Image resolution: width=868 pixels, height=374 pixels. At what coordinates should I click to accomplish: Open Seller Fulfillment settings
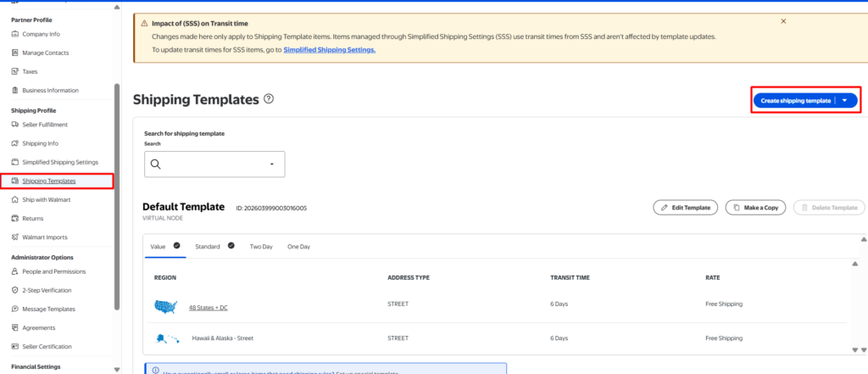click(45, 125)
